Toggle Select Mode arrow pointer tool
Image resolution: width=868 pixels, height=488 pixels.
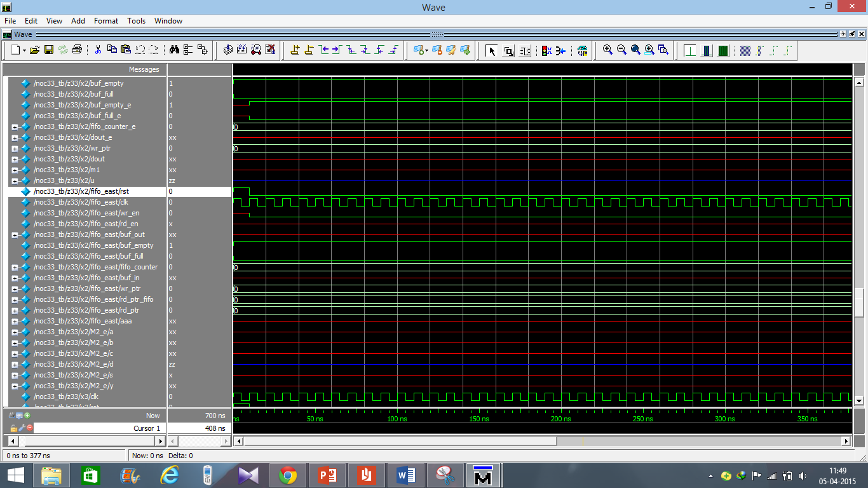pyautogui.click(x=491, y=50)
